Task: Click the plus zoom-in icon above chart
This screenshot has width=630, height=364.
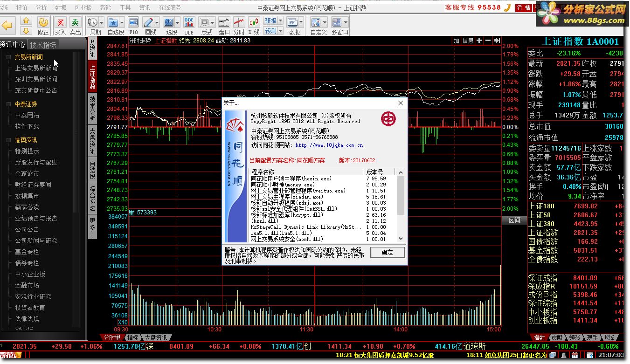Action: click(479, 41)
